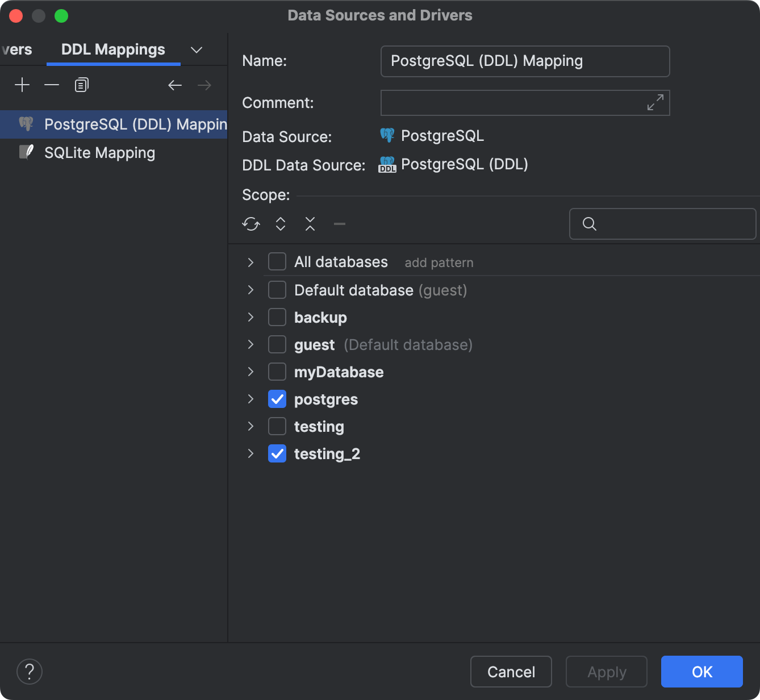Viewport: 760px width, 700px height.
Task: Disable the testing_2 database checkbox
Action: [277, 453]
